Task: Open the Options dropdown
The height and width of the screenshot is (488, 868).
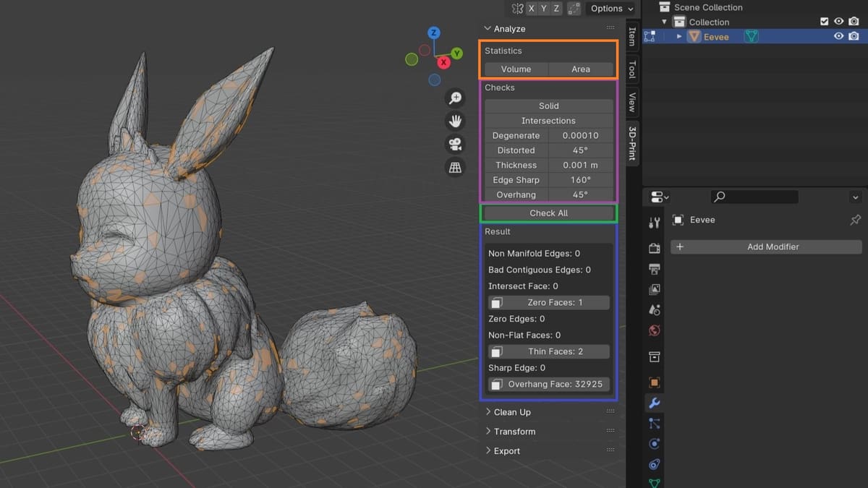Action: tap(611, 9)
